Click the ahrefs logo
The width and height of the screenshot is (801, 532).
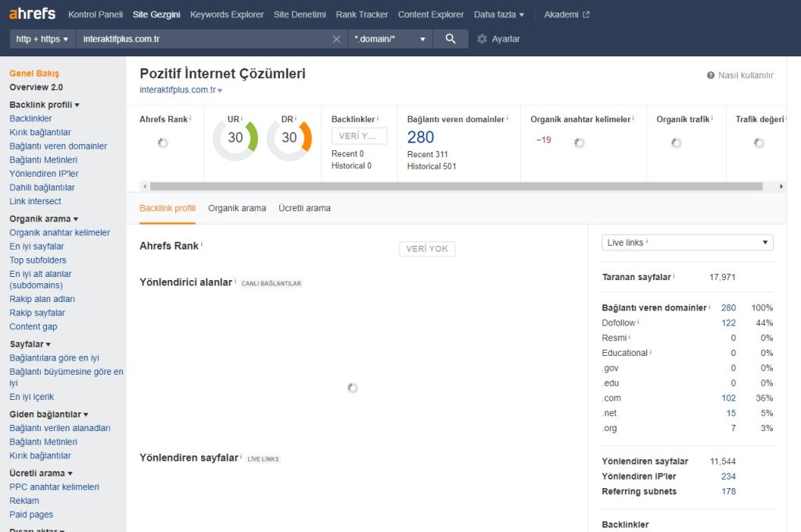coord(32,14)
